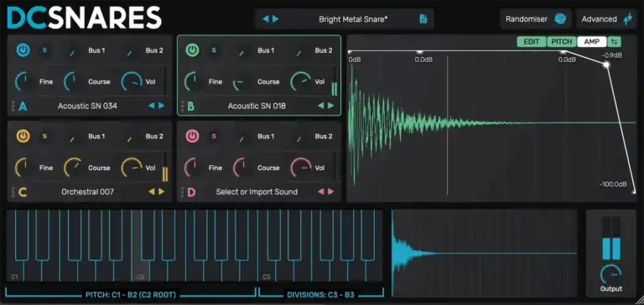Toggle power for layer C
The image size is (644, 305).
pos(23,137)
